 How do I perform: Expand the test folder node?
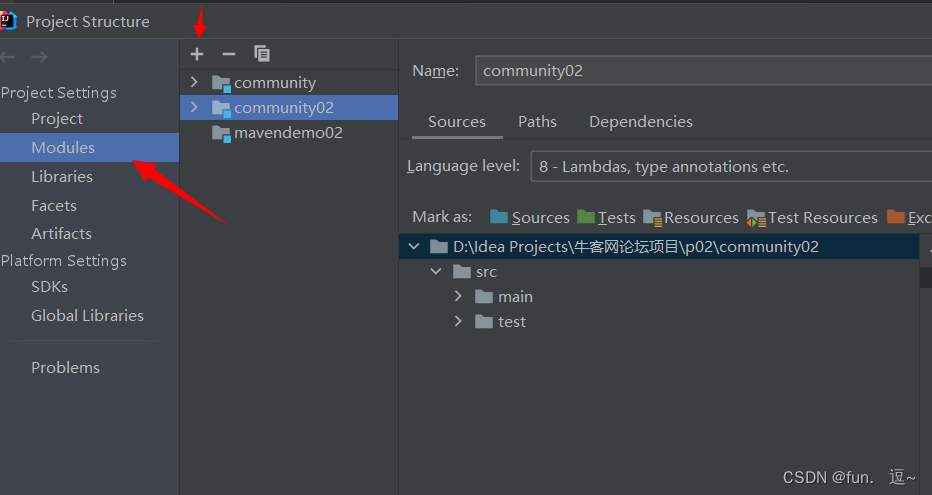pos(458,321)
